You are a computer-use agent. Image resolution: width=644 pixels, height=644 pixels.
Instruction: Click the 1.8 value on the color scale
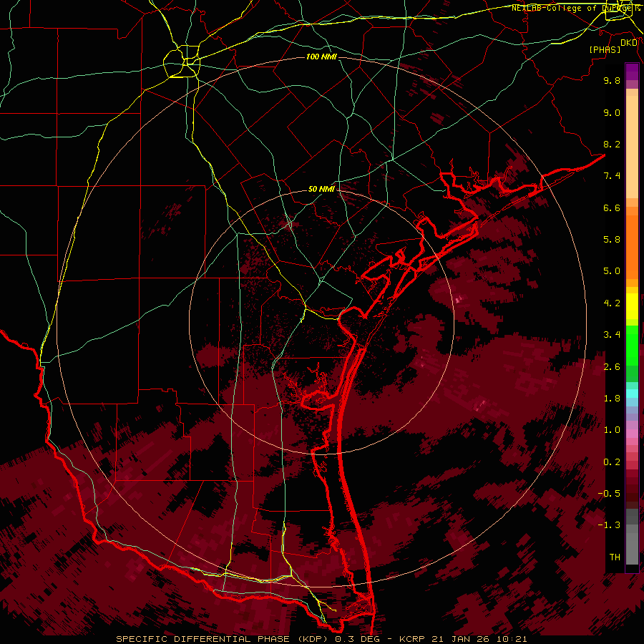612,399
